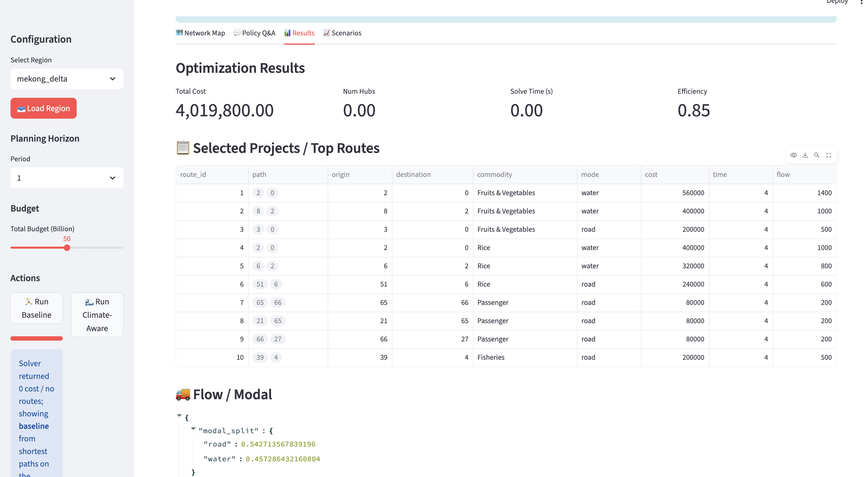Open the Period dropdown
The image size is (868, 477).
pyautogui.click(x=67, y=178)
